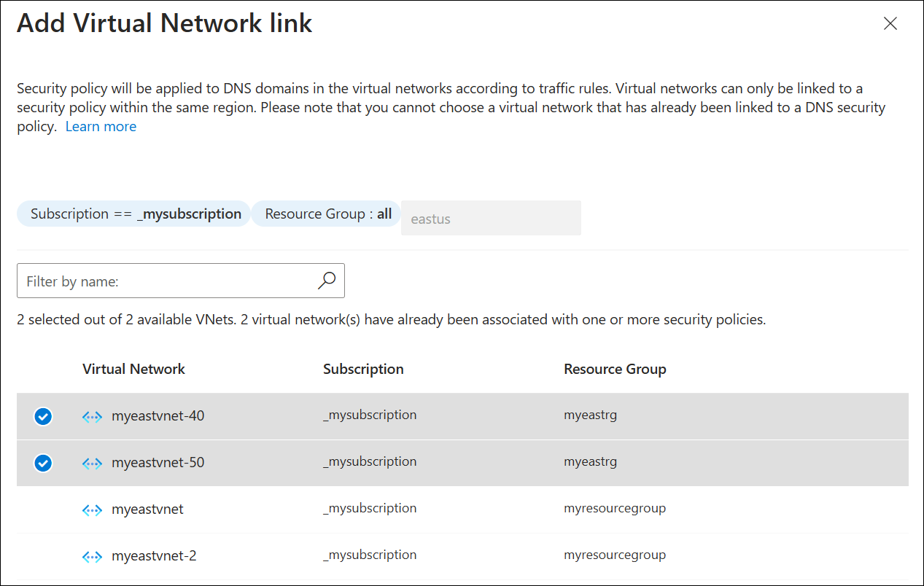Open the Learn more link
924x586 pixels.
tap(101, 126)
